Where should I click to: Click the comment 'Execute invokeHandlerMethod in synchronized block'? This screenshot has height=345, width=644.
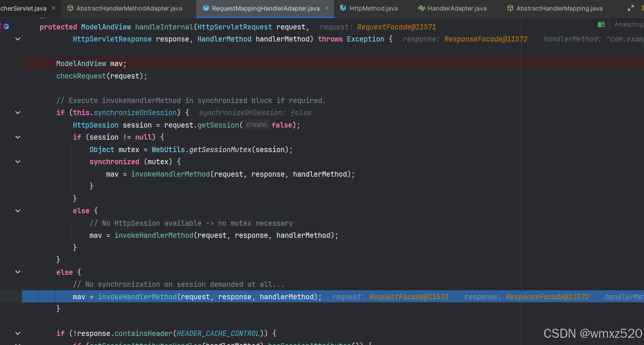click(191, 100)
